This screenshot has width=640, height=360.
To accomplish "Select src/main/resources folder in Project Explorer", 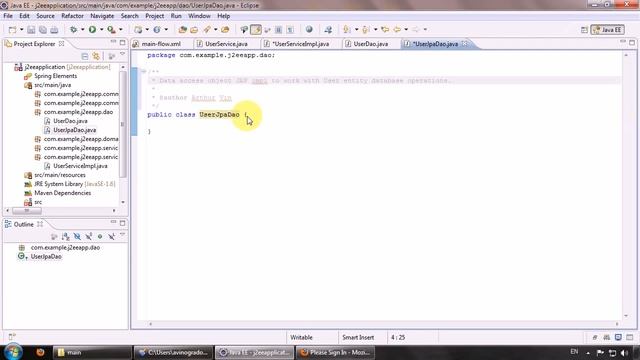I will point(60,175).
